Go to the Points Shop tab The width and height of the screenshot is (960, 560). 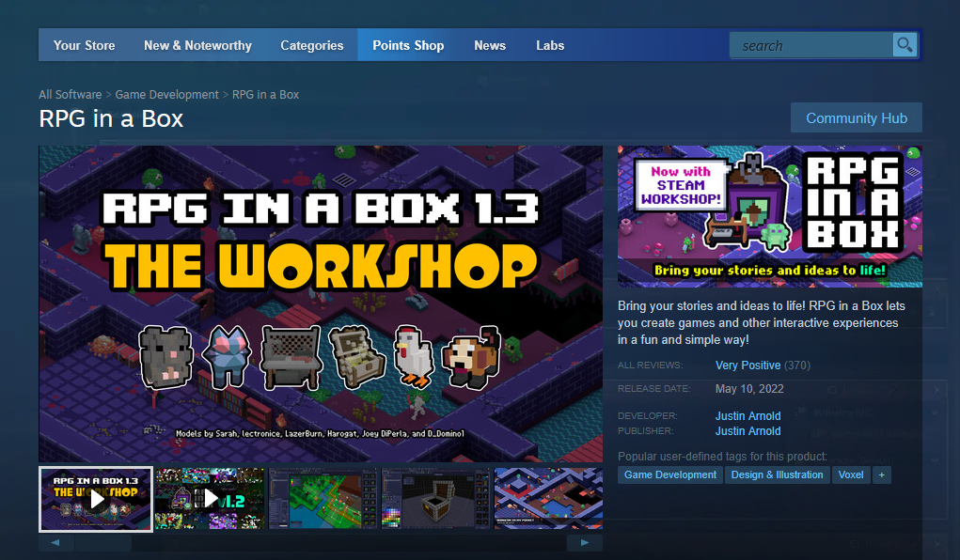point(408,45)
